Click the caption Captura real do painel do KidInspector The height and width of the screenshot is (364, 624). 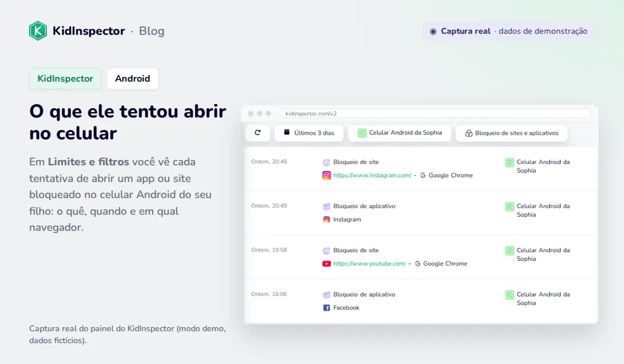127,335
